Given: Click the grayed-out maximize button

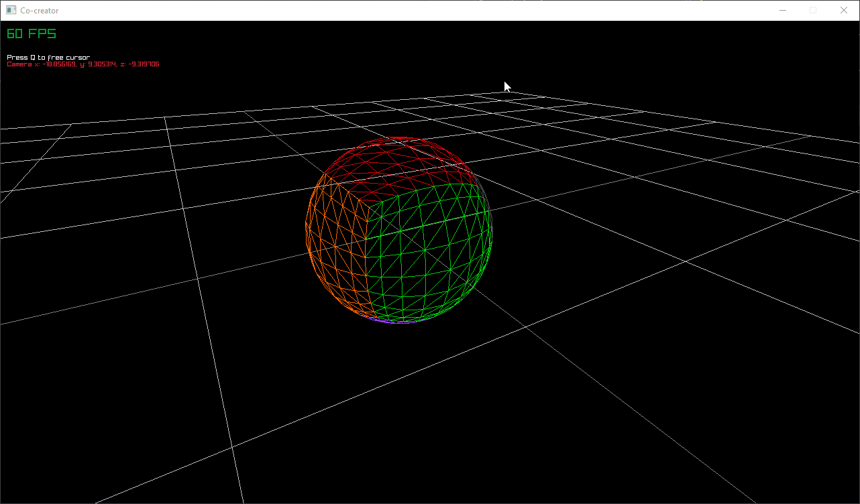Looking at the screenshot, I should pyautogui.click(x=813, y=10).
